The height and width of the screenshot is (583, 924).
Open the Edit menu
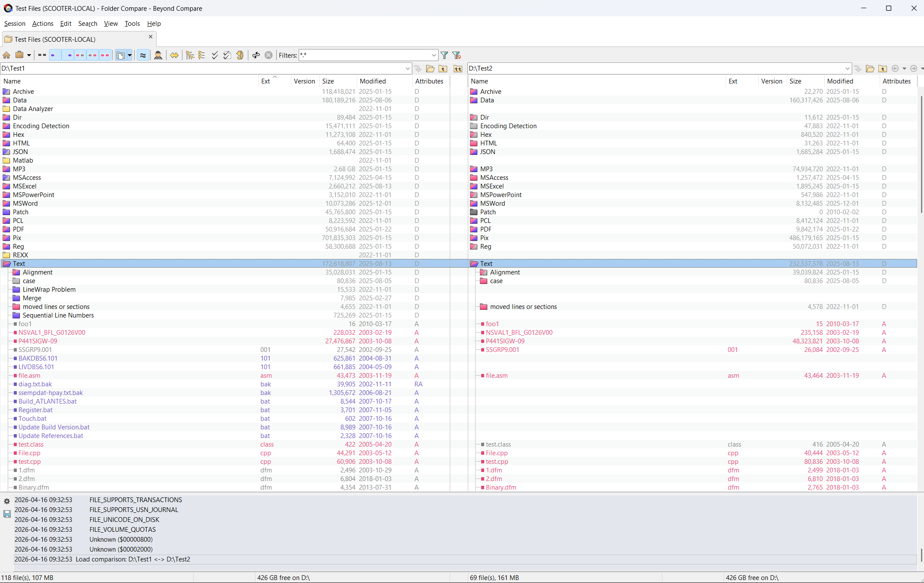[66, 24]
